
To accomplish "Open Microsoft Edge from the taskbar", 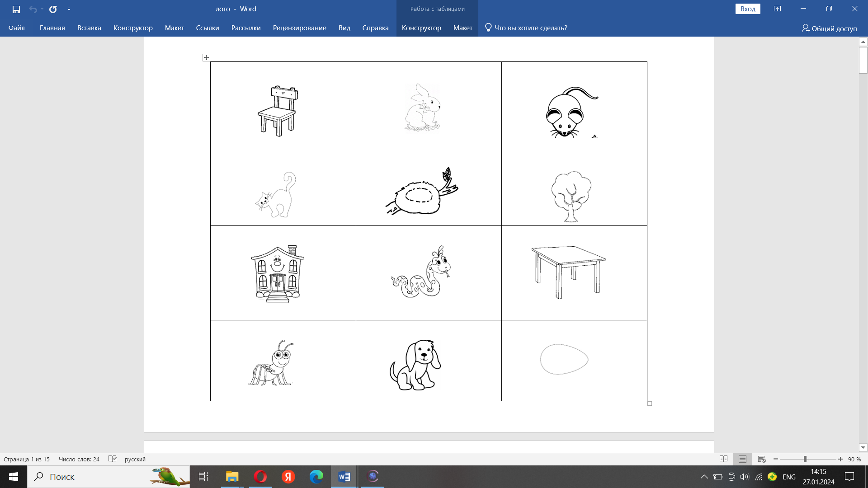I will (x=316, y=477).
